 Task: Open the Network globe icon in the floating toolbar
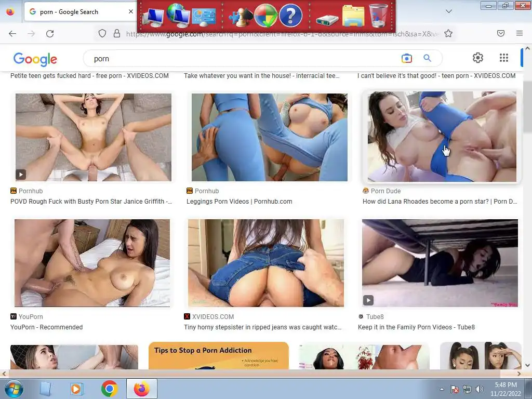tap(178, 15)
